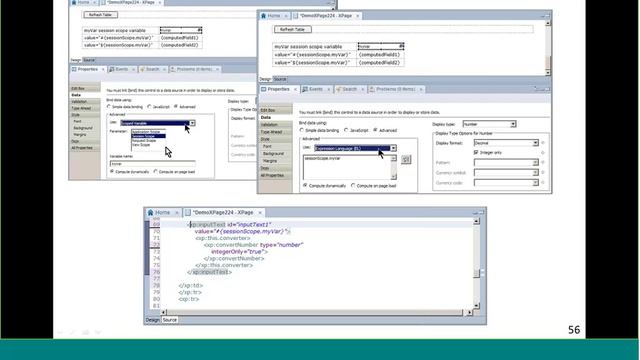Click xp:convertNumber type="number" source line

(x=253, y=245)
